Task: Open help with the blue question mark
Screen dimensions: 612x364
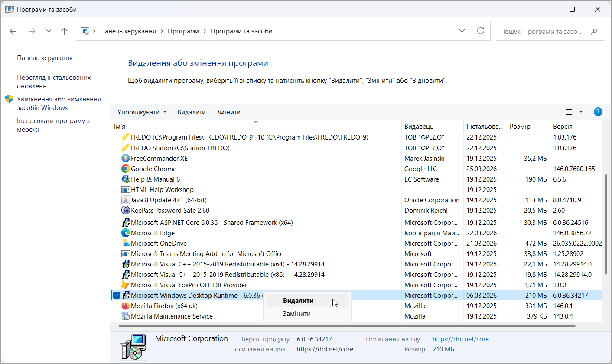Action: (x=598, y=112)
